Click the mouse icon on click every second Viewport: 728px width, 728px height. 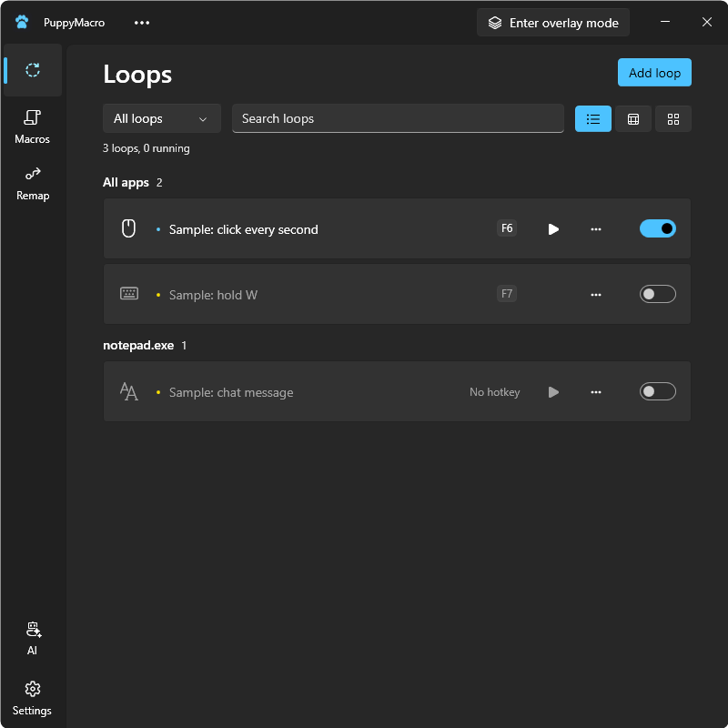(128, 228)
